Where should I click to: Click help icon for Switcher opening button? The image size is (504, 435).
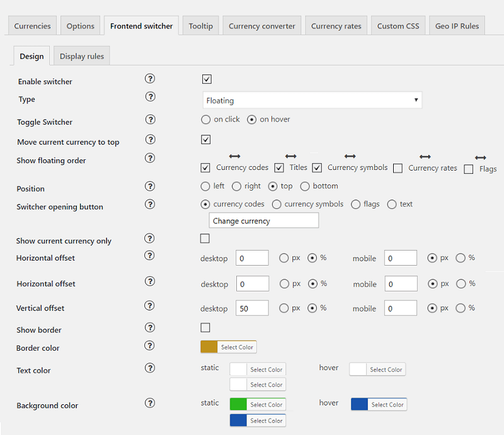pyautogui.click(x=150, y=204)
